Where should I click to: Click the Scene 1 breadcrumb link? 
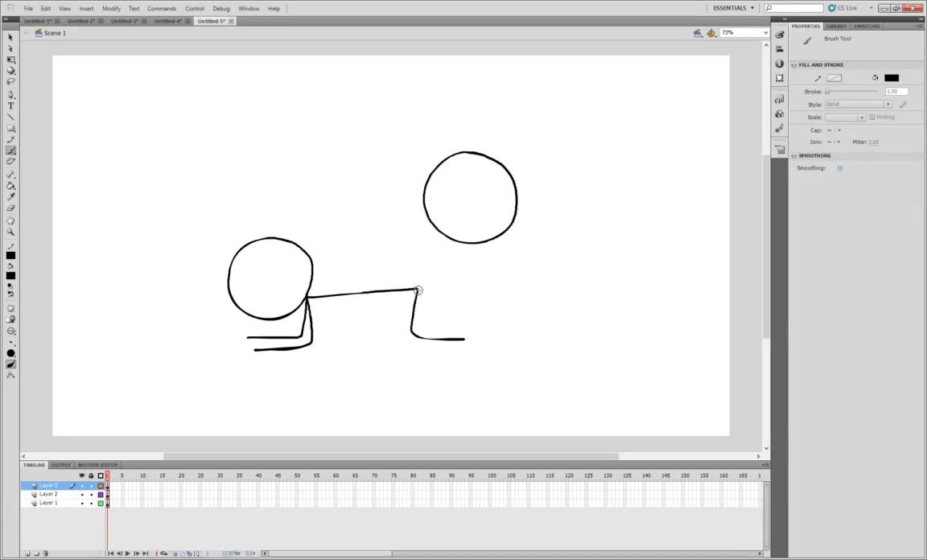(55, 33)
